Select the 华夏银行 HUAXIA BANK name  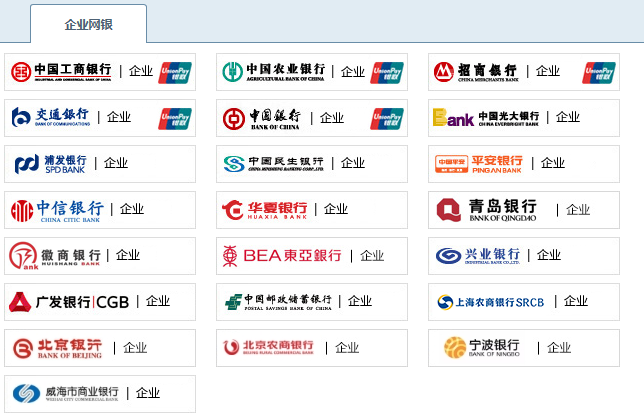pos(277,210)
